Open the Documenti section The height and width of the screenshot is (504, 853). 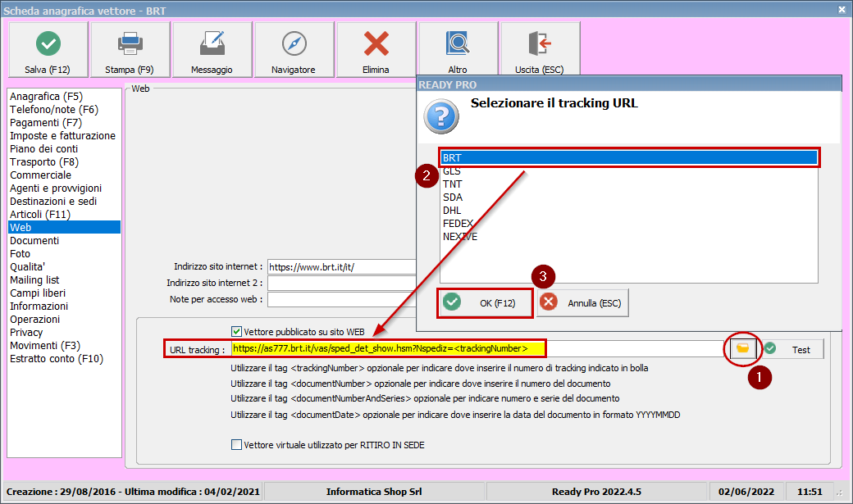(64, 240)
